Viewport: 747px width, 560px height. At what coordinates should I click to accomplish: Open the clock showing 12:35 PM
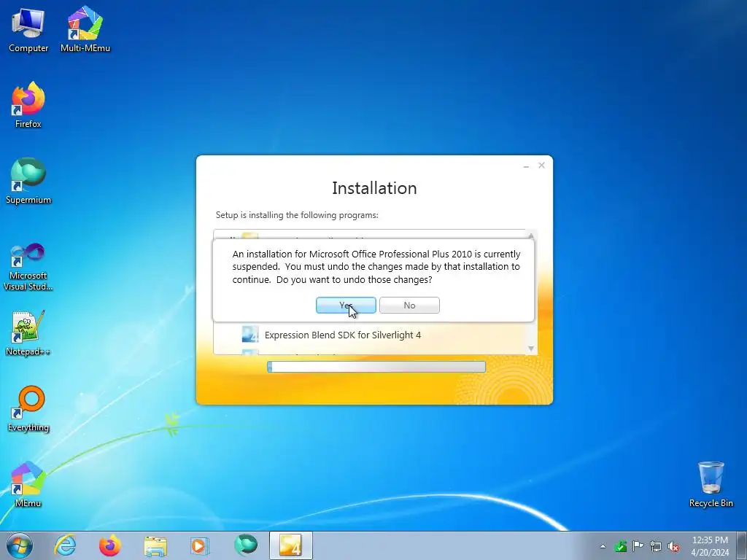710,546
